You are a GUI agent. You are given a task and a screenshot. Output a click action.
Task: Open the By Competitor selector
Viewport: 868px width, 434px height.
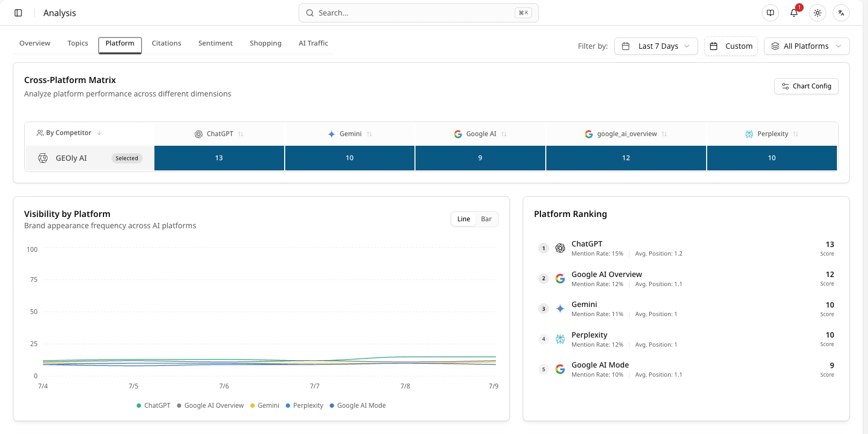click(x=69, y=133)
